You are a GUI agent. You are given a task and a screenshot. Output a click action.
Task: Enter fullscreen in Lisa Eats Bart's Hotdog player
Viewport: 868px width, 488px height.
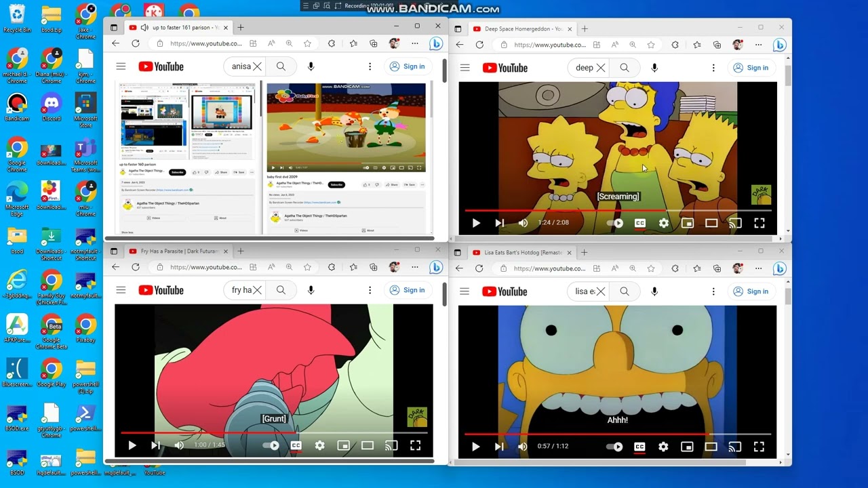coord(759,447)
